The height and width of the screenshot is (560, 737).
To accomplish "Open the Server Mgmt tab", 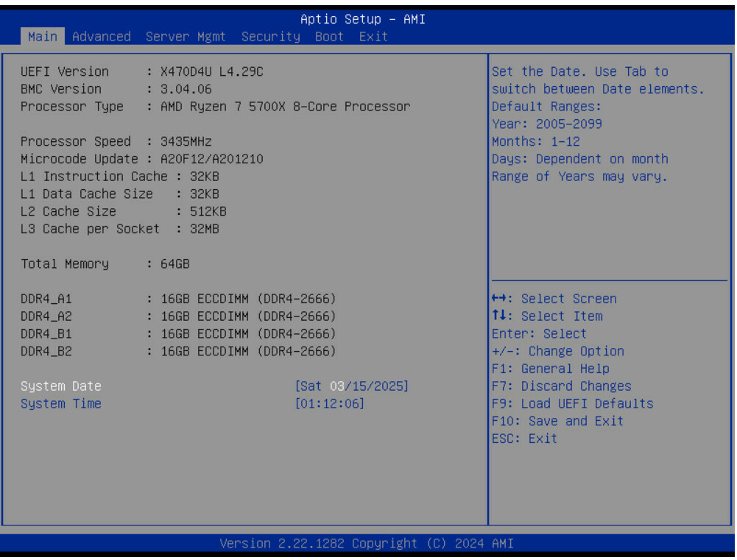I will (186, 36).
